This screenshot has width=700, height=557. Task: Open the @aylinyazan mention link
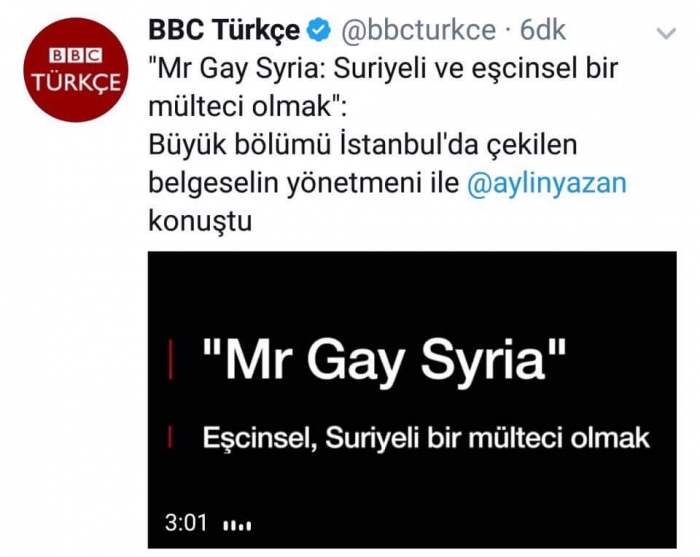pos(547,183)
